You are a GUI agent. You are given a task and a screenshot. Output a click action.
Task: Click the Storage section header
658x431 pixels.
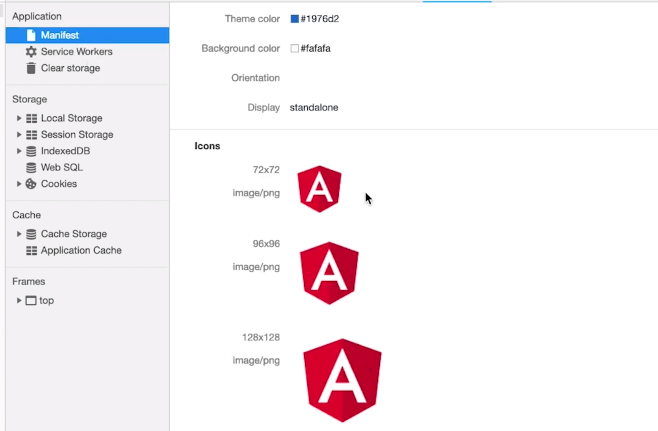[x=29, y=99]
